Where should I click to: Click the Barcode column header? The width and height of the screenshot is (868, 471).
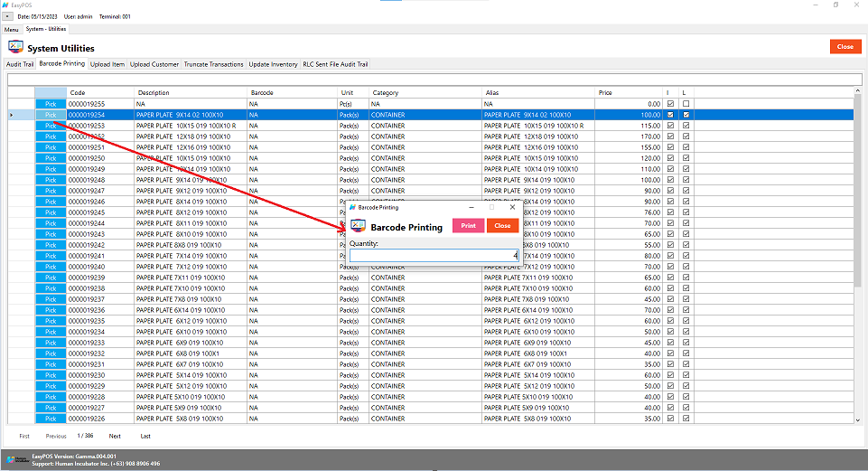click(293, 92)
